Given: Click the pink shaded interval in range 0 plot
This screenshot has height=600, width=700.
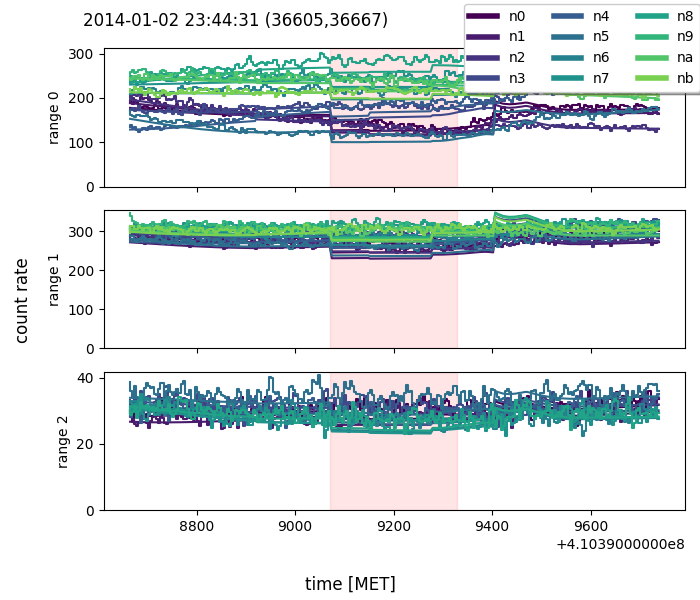Looking at the screenshot, I should [394, 118].
